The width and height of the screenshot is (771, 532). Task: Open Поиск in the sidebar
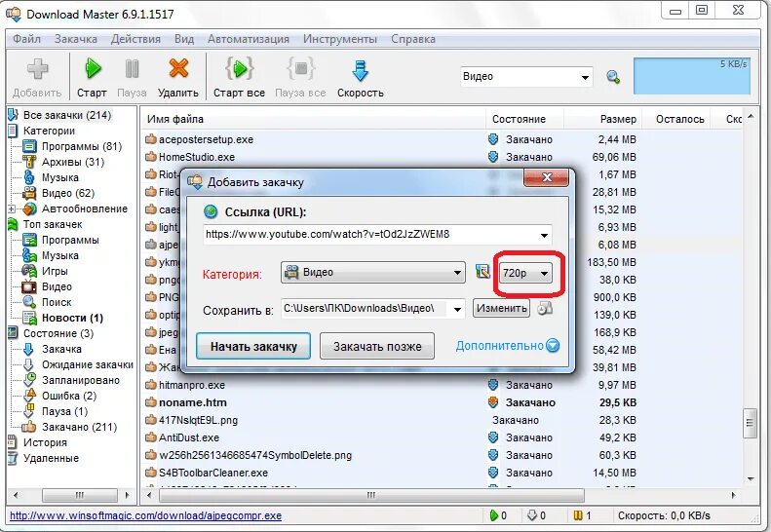tap(57, 302)
